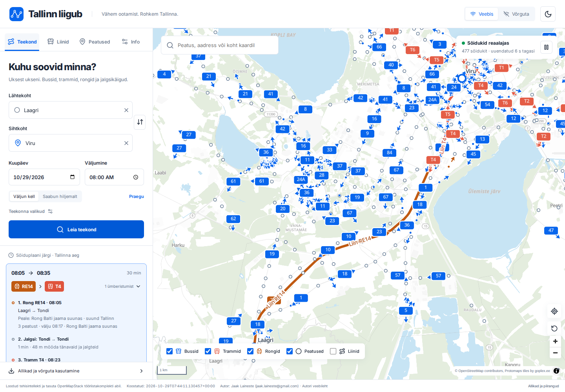
Task: Zoom out on the map
Action: 555,353
